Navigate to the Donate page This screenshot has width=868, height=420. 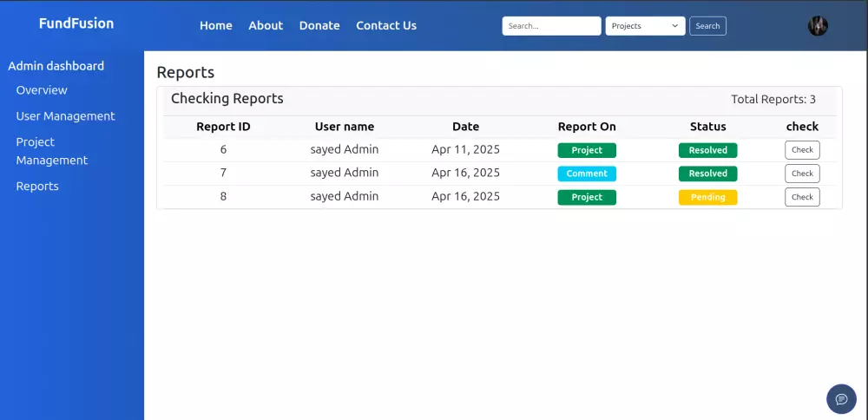click(x=319, y=26)
